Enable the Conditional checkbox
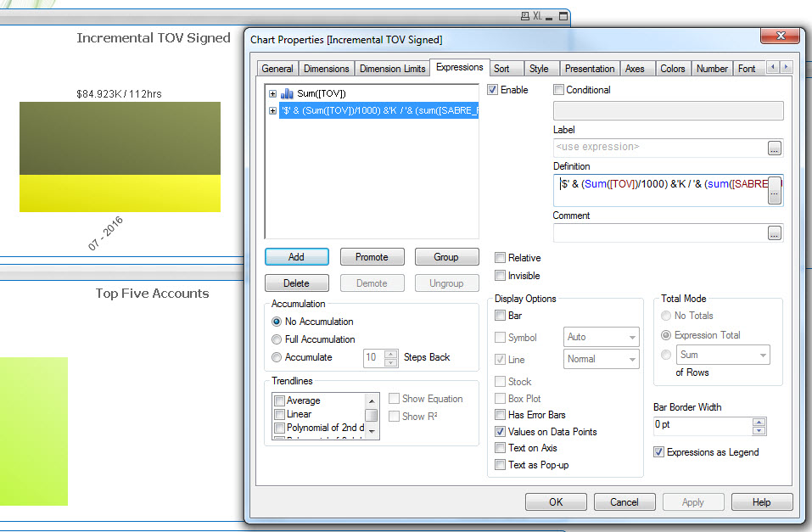812x532 pixels. (x=558, y=90)
